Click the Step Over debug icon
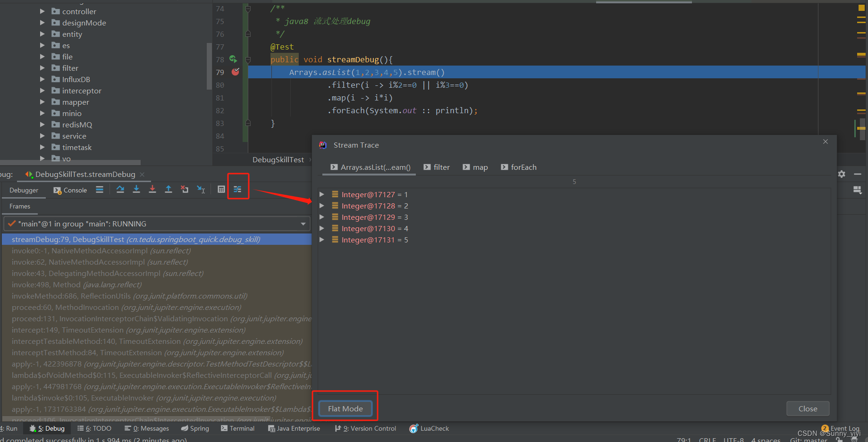 pyautogui.click(x=120, y=189)
